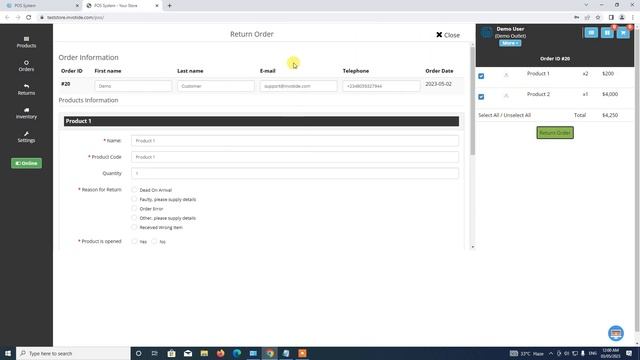Click the browser reload button

pos(29,18)
